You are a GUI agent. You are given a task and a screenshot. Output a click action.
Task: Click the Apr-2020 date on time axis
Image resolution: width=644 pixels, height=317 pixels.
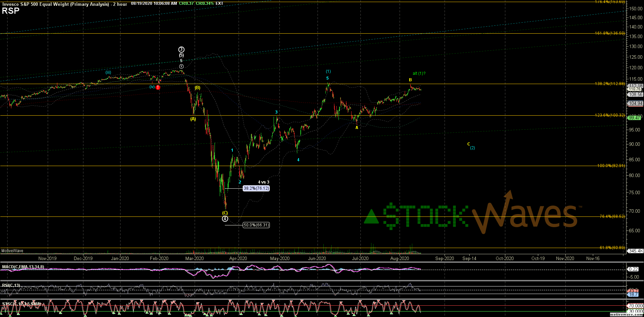tap(238, 258)
